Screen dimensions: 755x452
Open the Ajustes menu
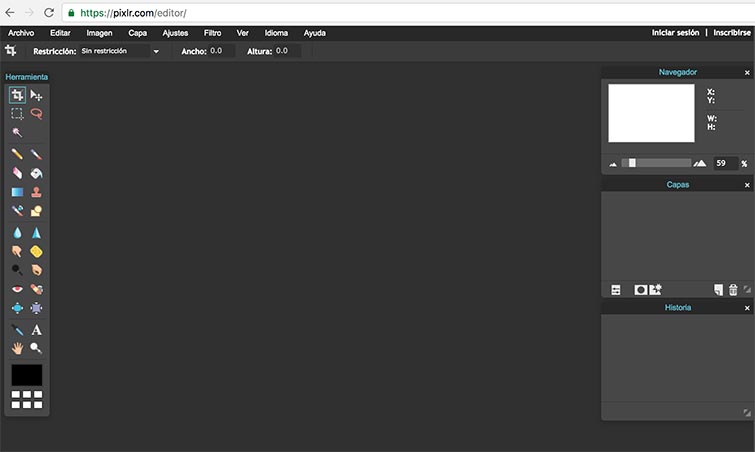175,33
